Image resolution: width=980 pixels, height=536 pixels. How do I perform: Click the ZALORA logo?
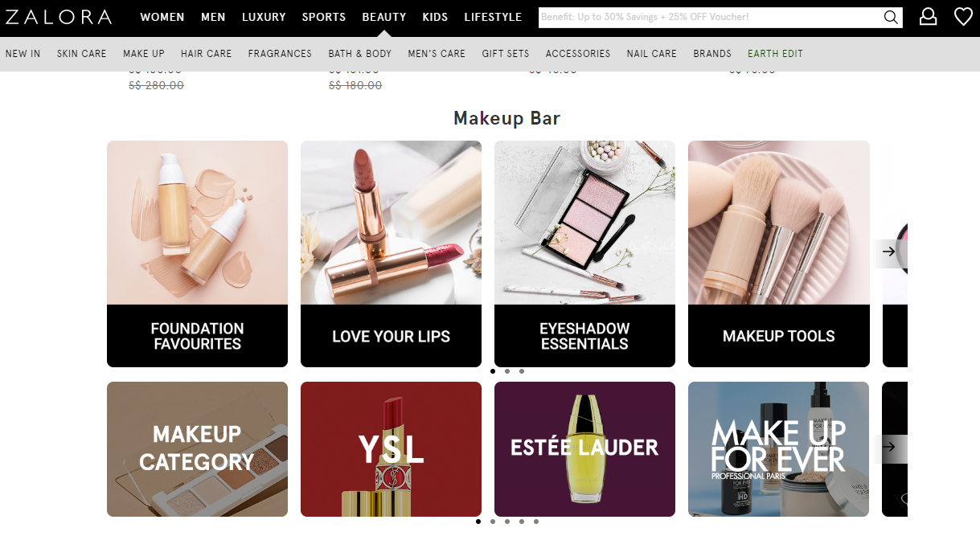pyautogui.click(x=57, y=17)
